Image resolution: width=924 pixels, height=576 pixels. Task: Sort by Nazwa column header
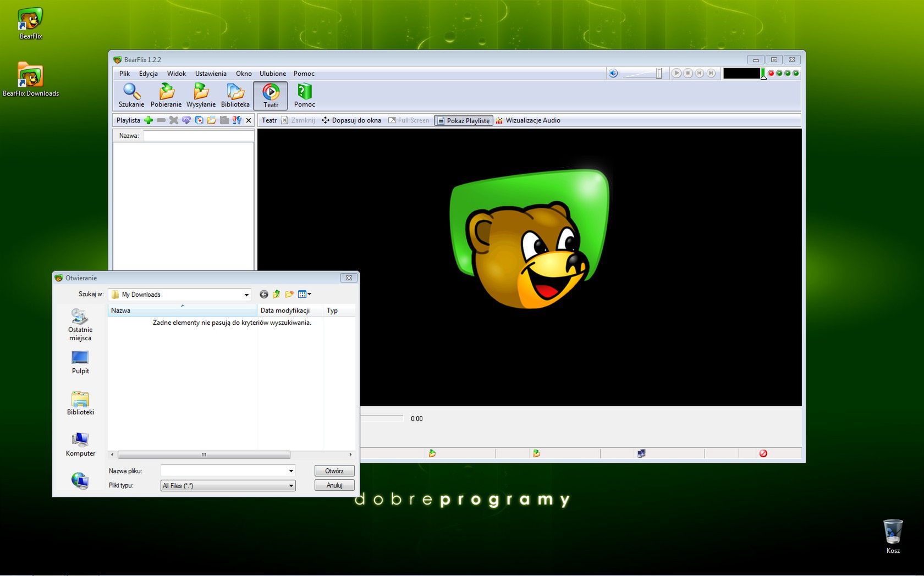pyautogui.click(x=183, y=311)
